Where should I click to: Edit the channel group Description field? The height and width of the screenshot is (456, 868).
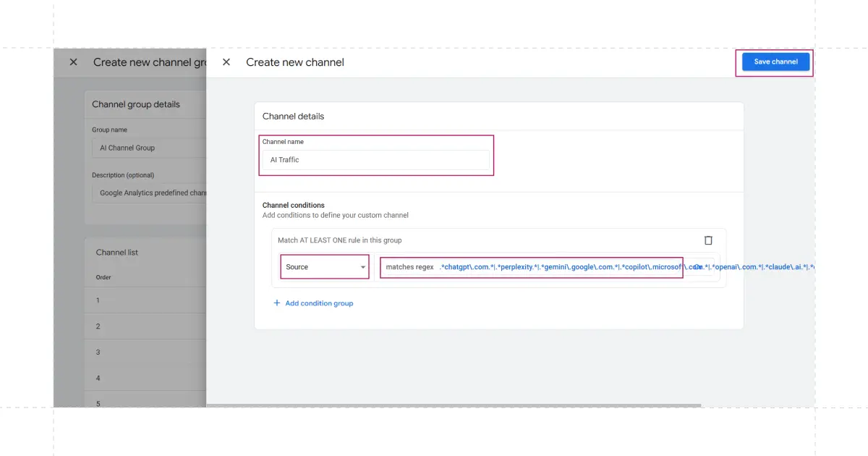[x=148, y=193]
